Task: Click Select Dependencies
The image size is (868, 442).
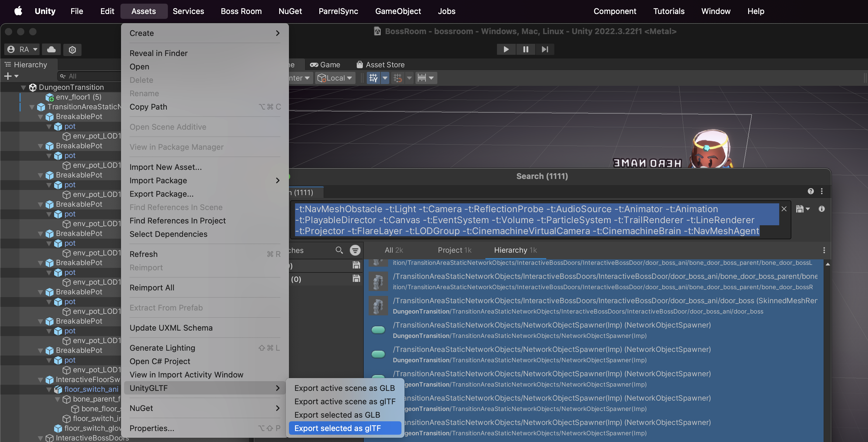Action: click(205, 234)
